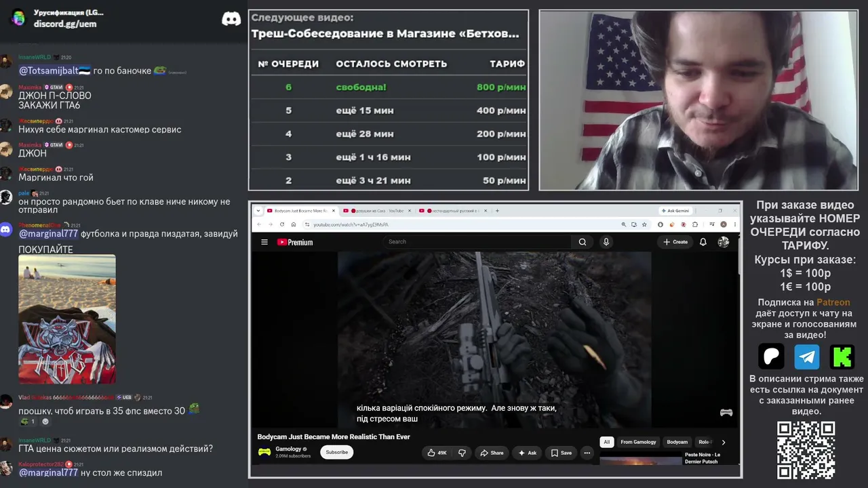The height and width of the screenshot is (488, 868).
Task: Click the Ask Gemini button
Action: 675,211
